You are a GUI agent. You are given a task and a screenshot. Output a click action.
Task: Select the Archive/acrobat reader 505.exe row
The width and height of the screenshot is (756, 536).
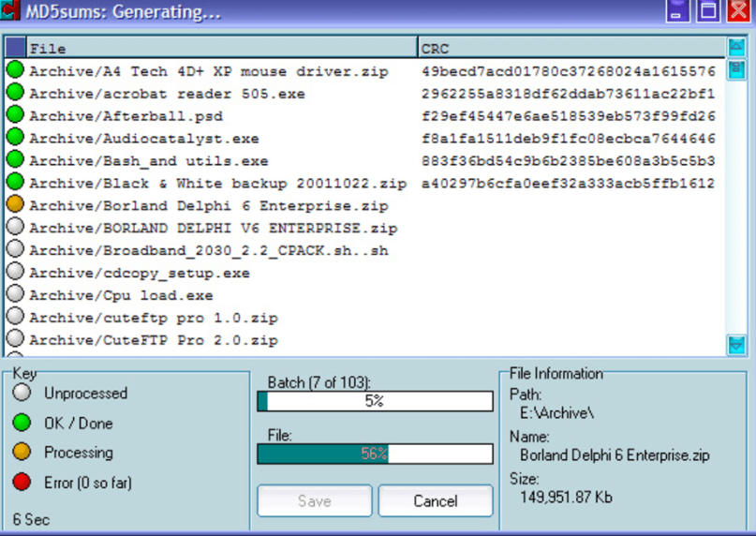click(167, 94)
